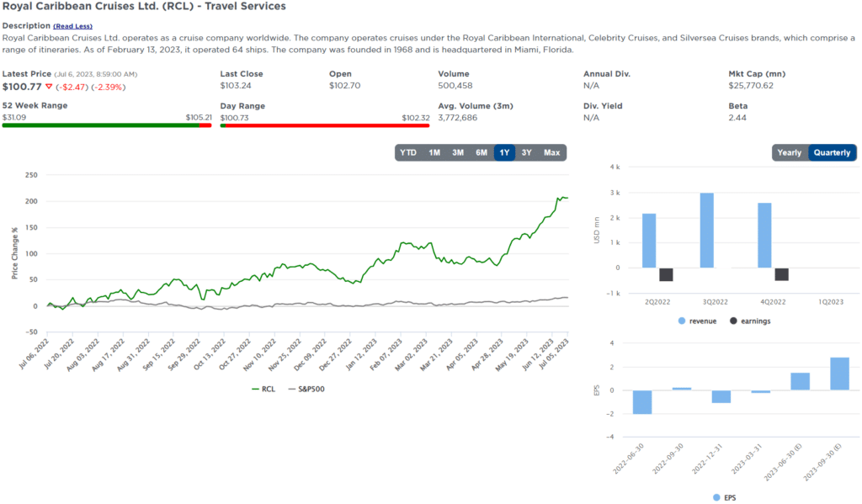The image size is (862, 504).
Task: Click the Open value $102.70
Action: (344, 86)
